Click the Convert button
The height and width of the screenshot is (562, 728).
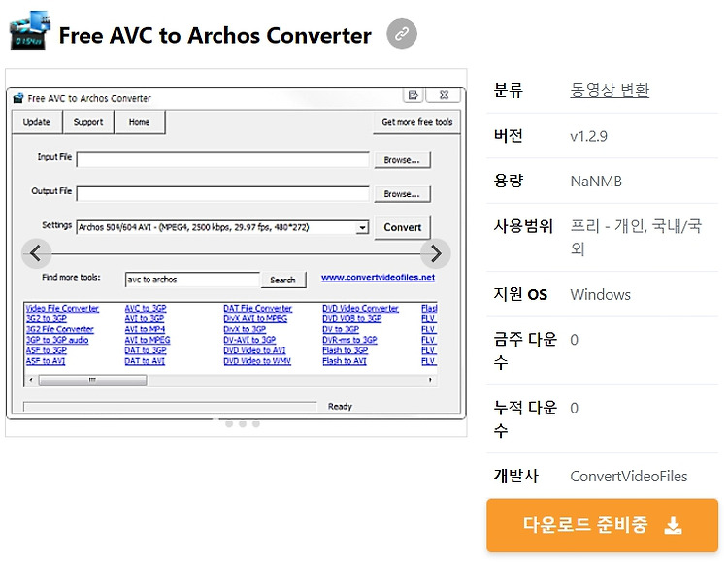(403, 227)
